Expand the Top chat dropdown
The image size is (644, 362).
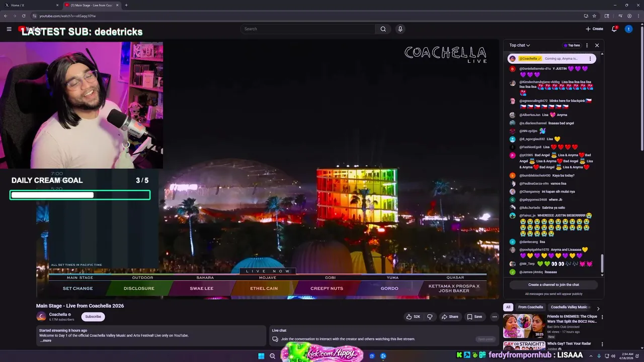pyautogui.click(x=519, y=45)
